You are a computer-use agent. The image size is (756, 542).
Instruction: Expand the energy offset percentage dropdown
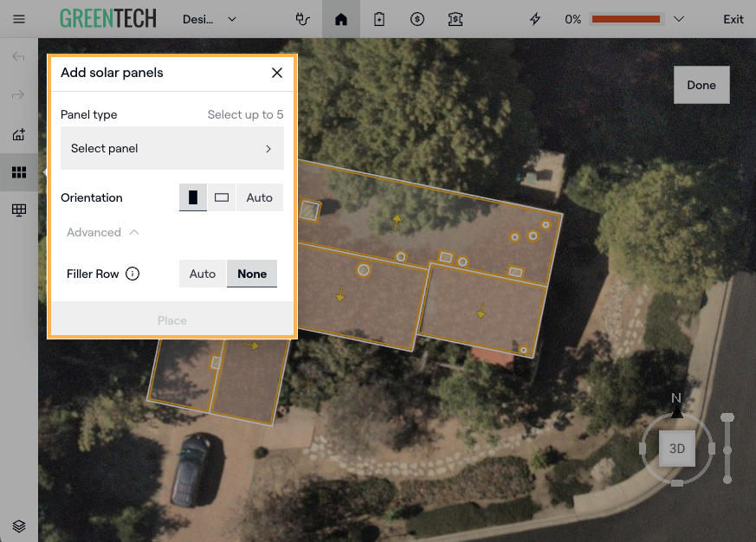click(679, 19)
